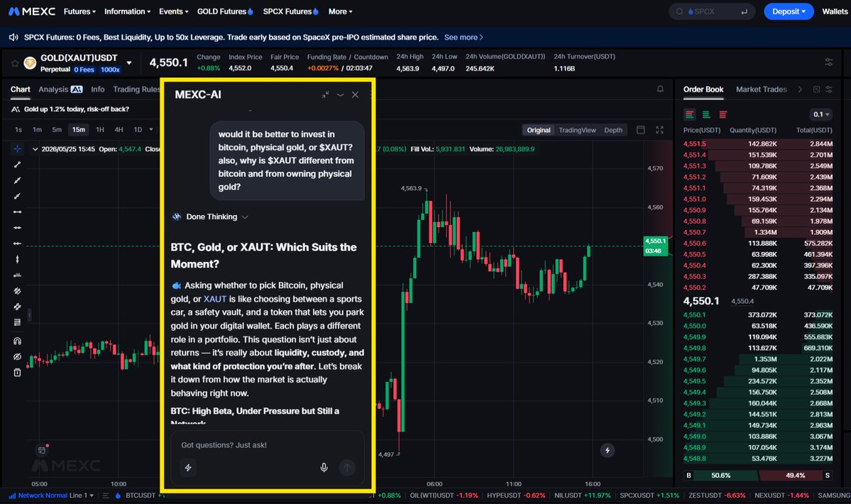Screen dimensions: 851x504
Task: Show only sell orders in order book
Action: point(723,114)
